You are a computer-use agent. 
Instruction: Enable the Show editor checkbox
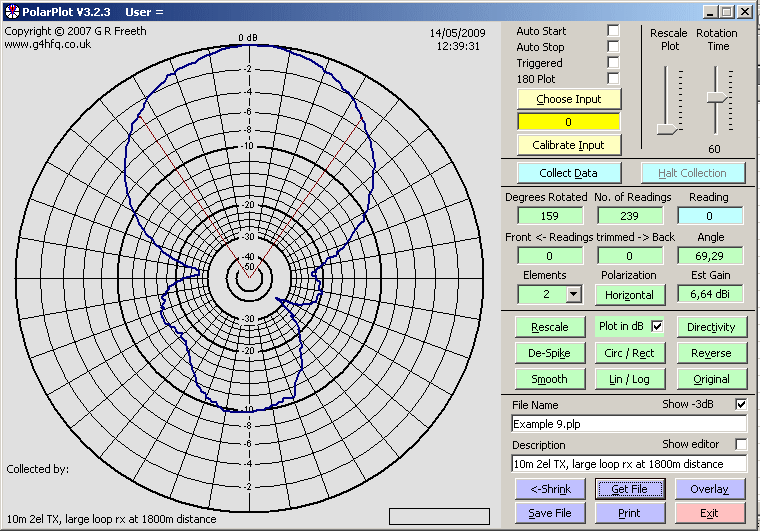pyautogui.click(x=741, y=444)
